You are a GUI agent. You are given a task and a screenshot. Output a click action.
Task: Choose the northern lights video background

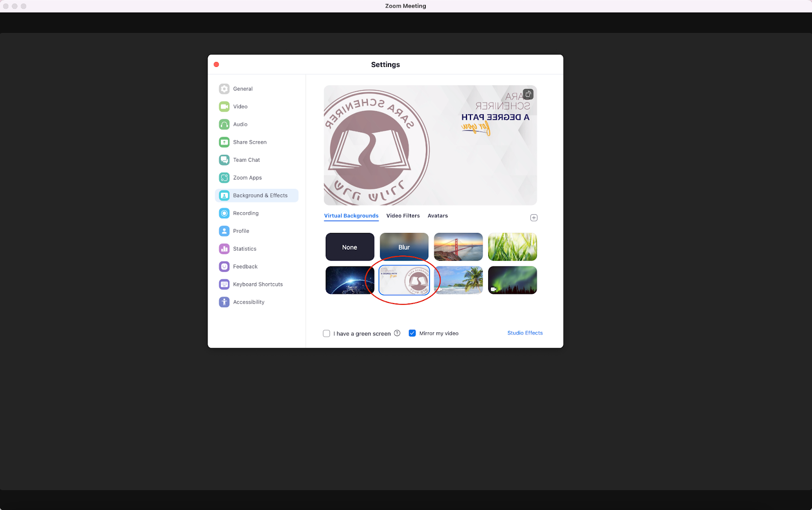point(513,280)
